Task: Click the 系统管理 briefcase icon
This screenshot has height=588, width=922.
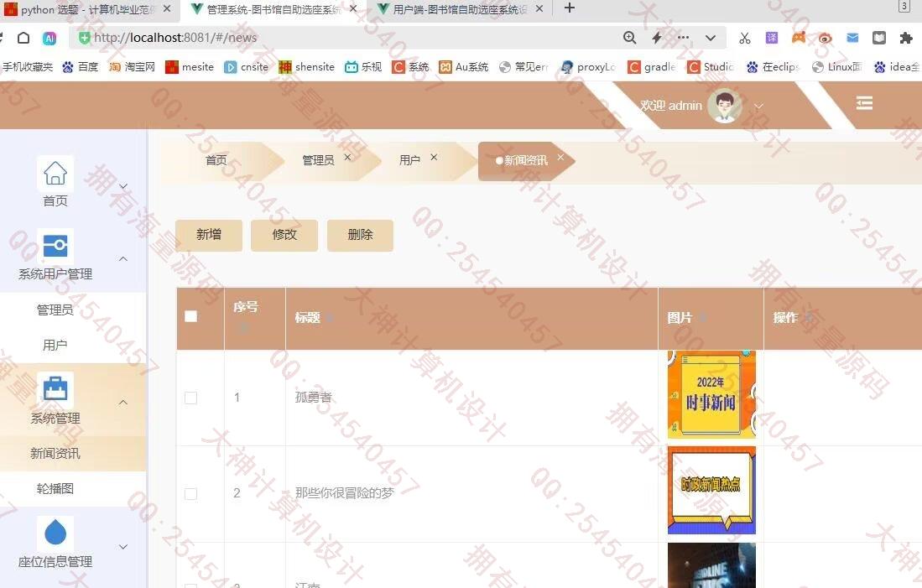Action: click(55, 390)
